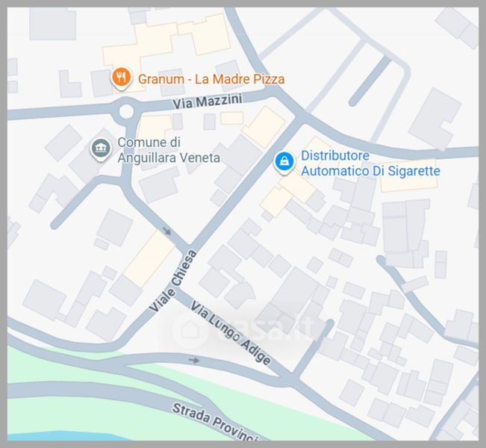Image resolution: width=486 pixels, height=448 pixels.
Task: Click the casa.it watermark house logo
Action: pos(190,331)
